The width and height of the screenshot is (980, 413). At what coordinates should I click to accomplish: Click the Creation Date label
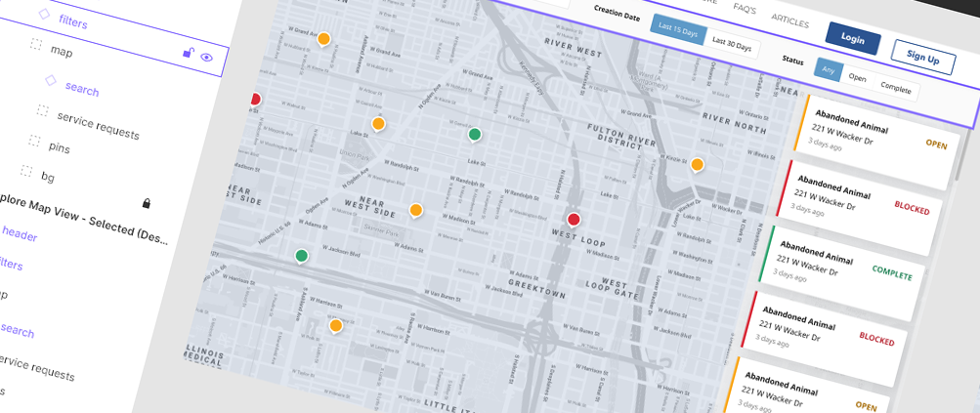617,13
